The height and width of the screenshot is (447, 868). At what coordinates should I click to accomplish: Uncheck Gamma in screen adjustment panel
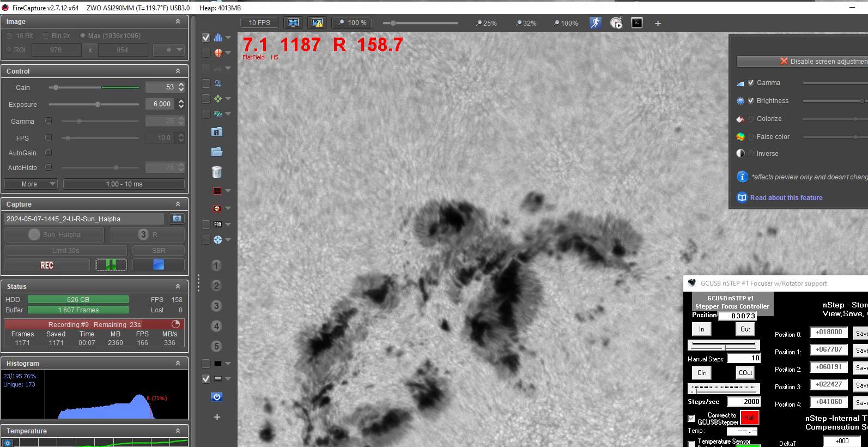point(751,82)
